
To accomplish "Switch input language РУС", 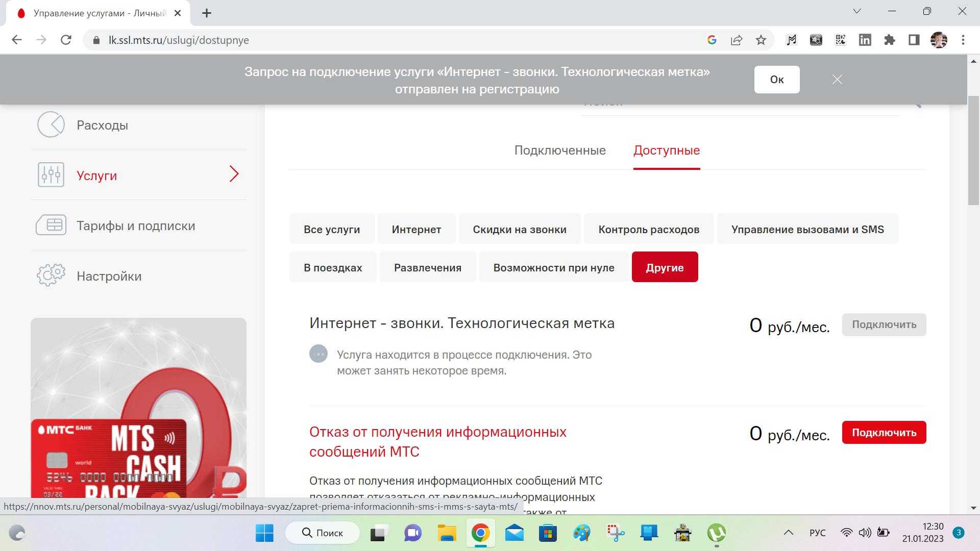I will coord(817,533).
